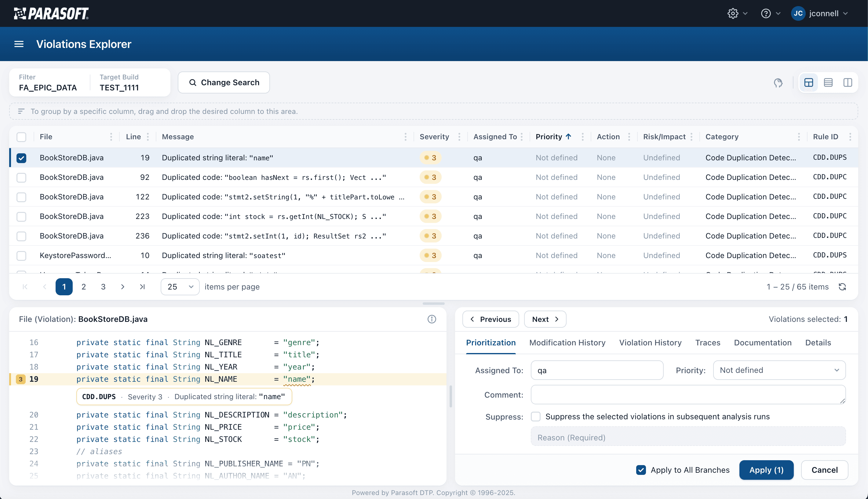868x499 pixels.
Task: Open the Category column options menu
Action: coord(798,137)
